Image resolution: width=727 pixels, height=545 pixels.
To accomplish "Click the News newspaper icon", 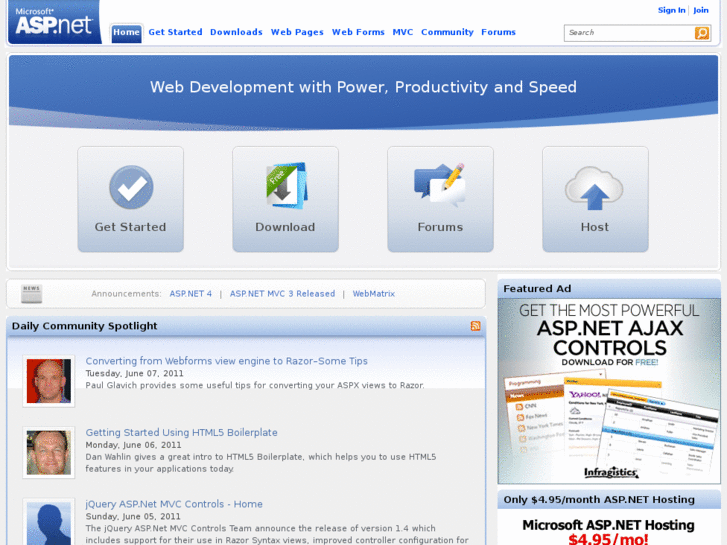I will (32, 294).
